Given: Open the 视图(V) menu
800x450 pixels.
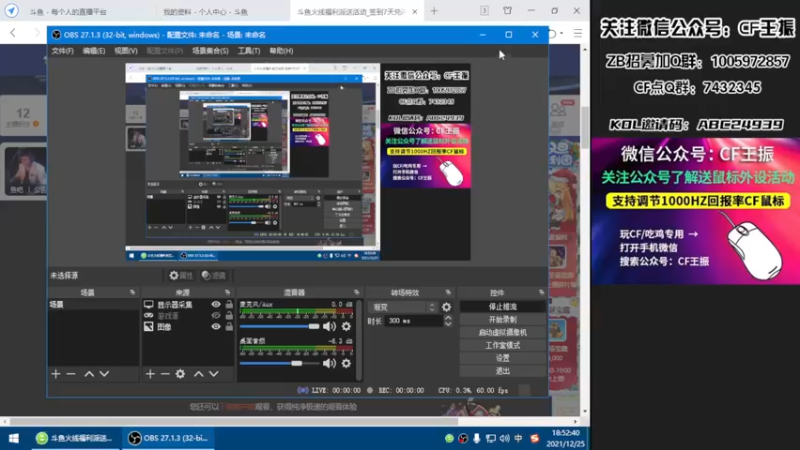Looking at the screenshot, I should point(126,51).
